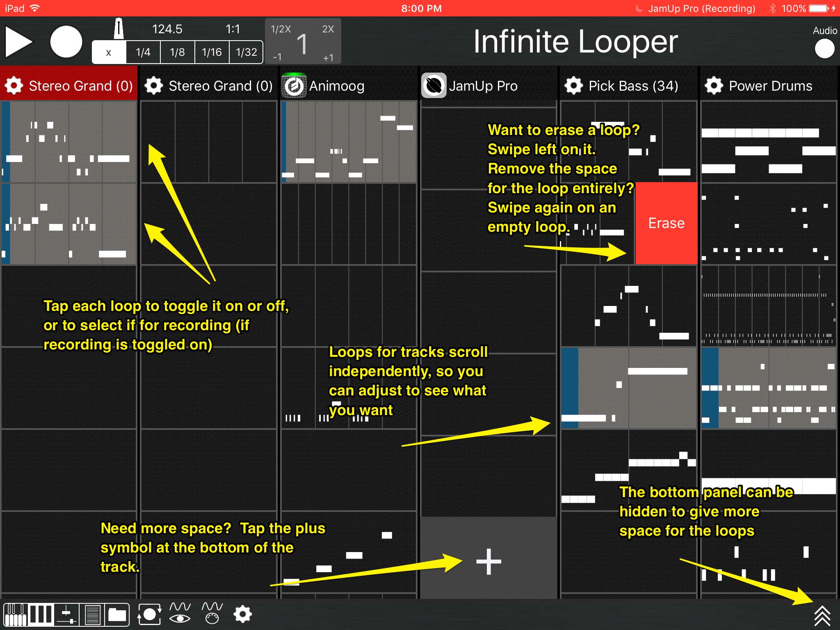Select the JamUp Pro track header

click(488, 84)
